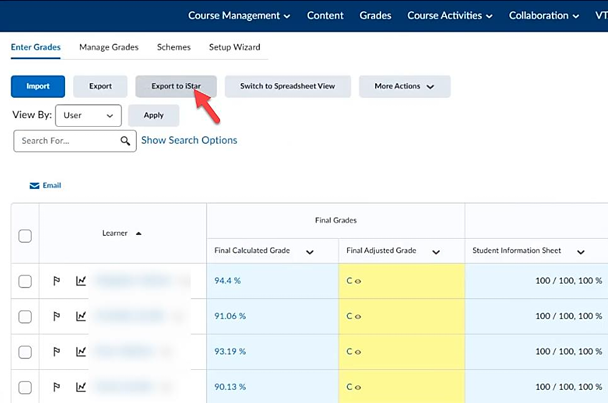The image size is (608, 403).
Task: Click the 100 / 100 score next to 90.13 %
Action: click(568, 387)
